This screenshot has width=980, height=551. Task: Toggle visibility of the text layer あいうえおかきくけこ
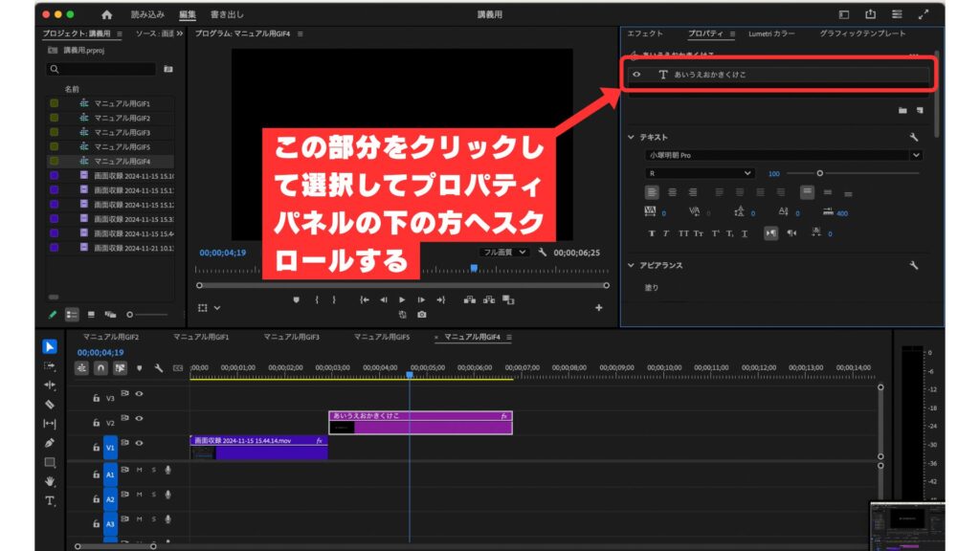pos(636,75)
